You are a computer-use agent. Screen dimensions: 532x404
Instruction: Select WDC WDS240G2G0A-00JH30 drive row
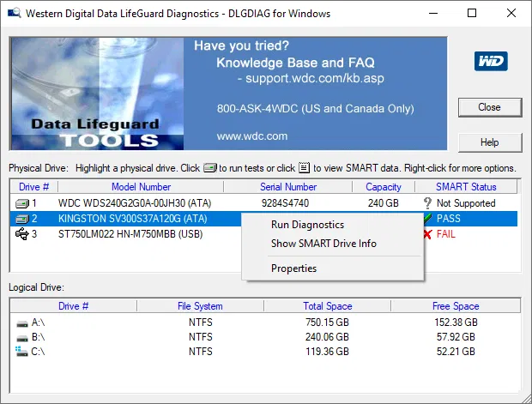pyautogui.click(x=264, y=203)
